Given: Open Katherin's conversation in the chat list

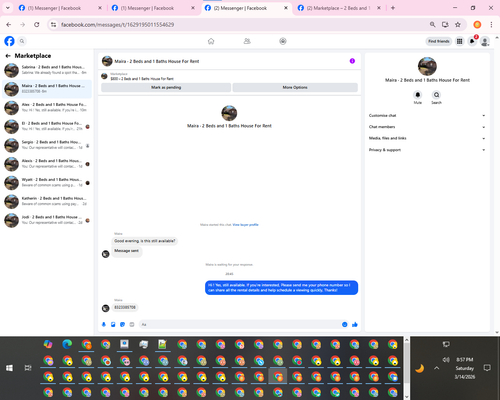Looking at the screenshot, I should click(47, 201).
